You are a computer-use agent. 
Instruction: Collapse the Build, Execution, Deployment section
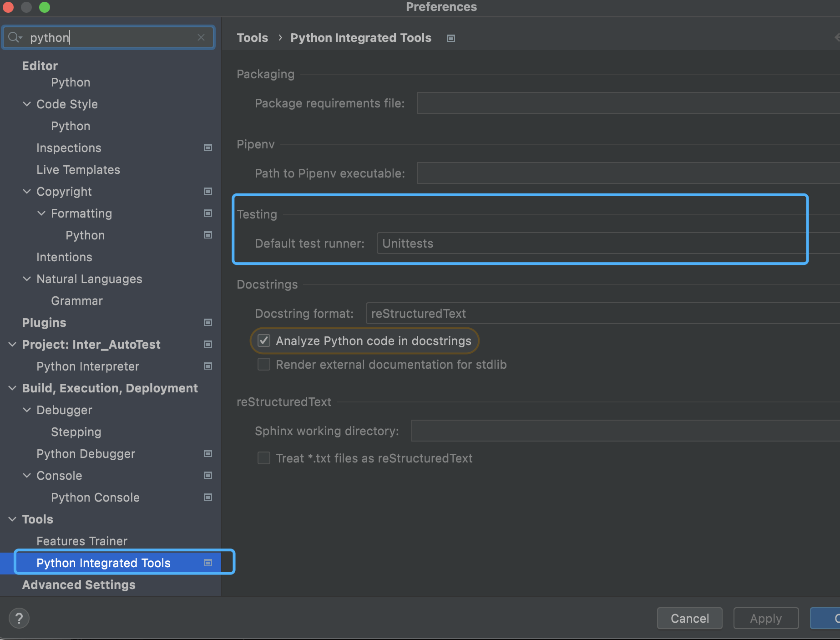point(12,388)
